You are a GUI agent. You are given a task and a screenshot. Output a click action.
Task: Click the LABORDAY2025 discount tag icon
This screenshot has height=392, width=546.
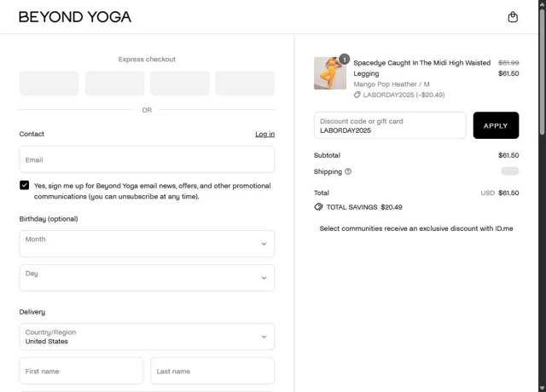357,95
